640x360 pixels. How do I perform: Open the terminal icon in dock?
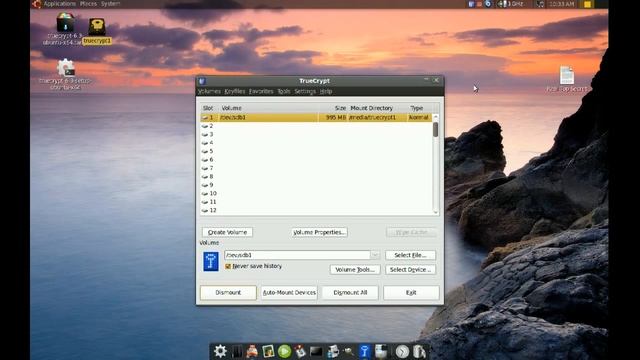pyautogui.click(x=316, y=351)
